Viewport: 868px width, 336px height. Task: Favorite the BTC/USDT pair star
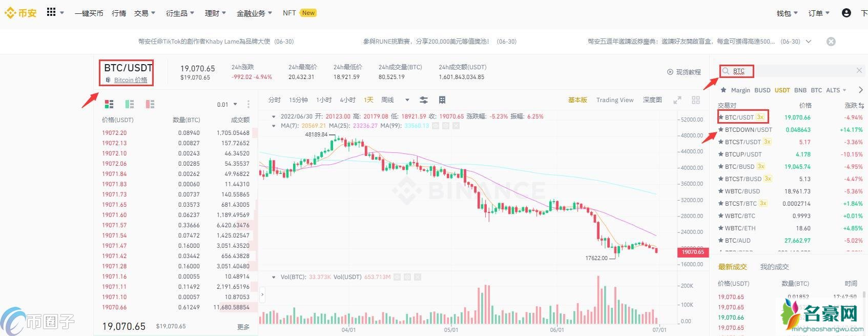(721, 117)
